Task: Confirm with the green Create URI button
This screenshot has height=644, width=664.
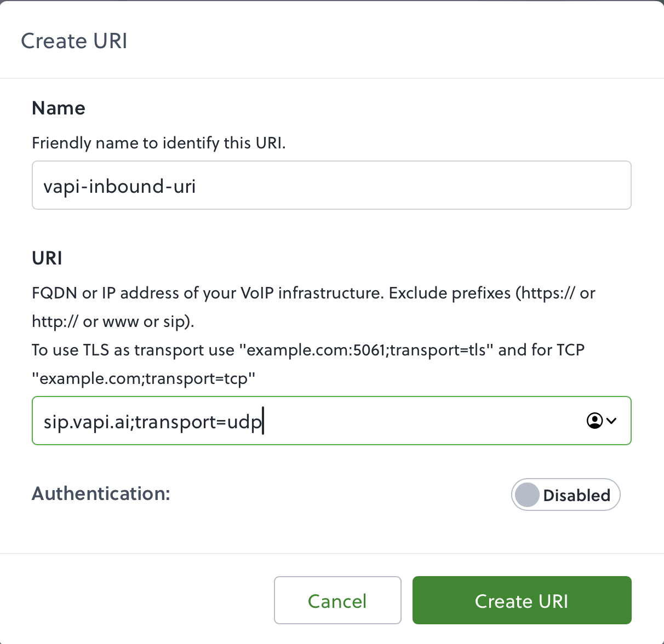Action: (521, 600)
